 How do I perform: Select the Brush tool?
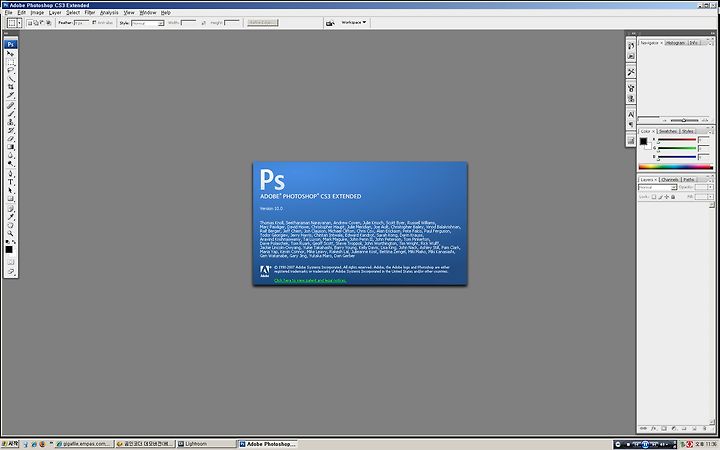click(x=11, y=114)
